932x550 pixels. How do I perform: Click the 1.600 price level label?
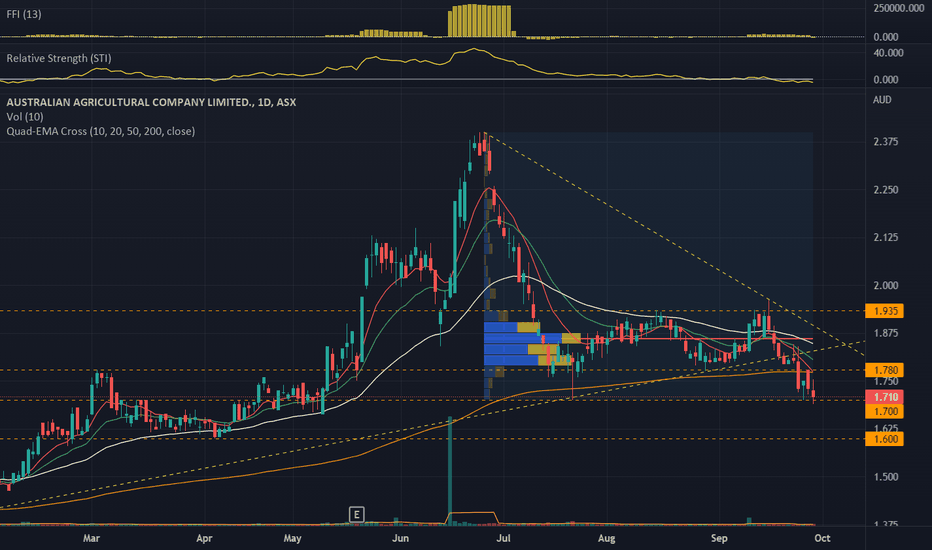[884, 439]
